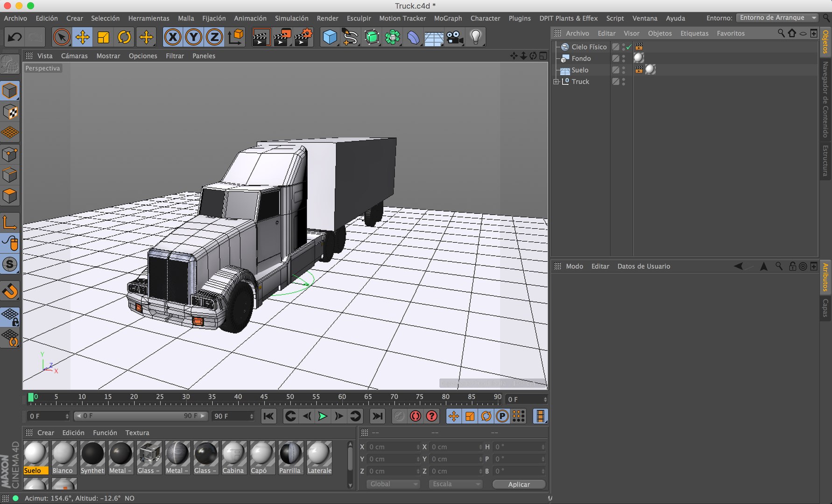Toggle X axis lock
Image resolution: width=832 pixels, height=504 pixels.
coord(173,37)
